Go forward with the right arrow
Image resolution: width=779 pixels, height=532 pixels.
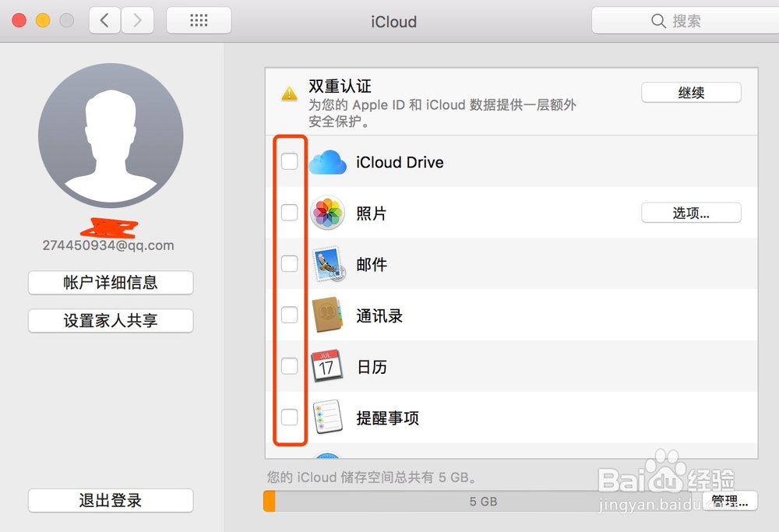click(138, 20)
